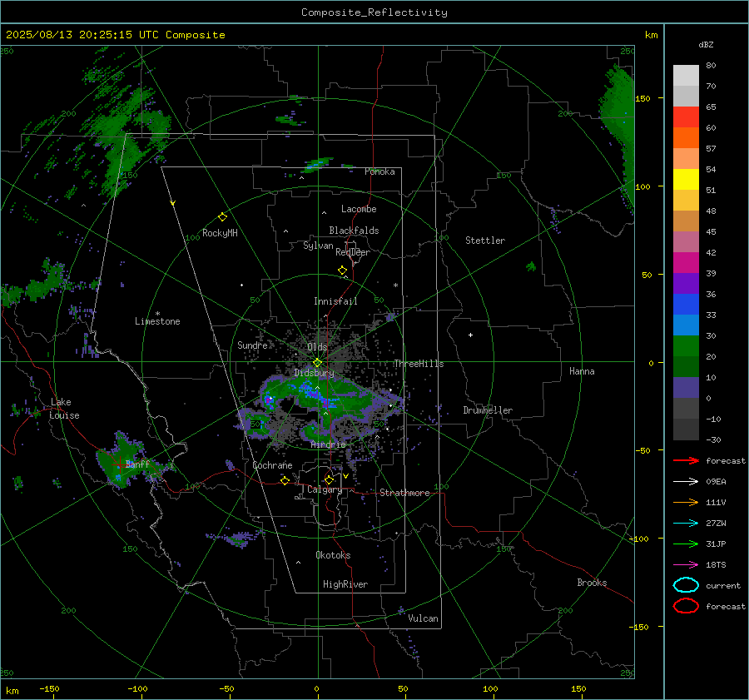Select the 54 dBZ yellow swatch

[686, 179]
